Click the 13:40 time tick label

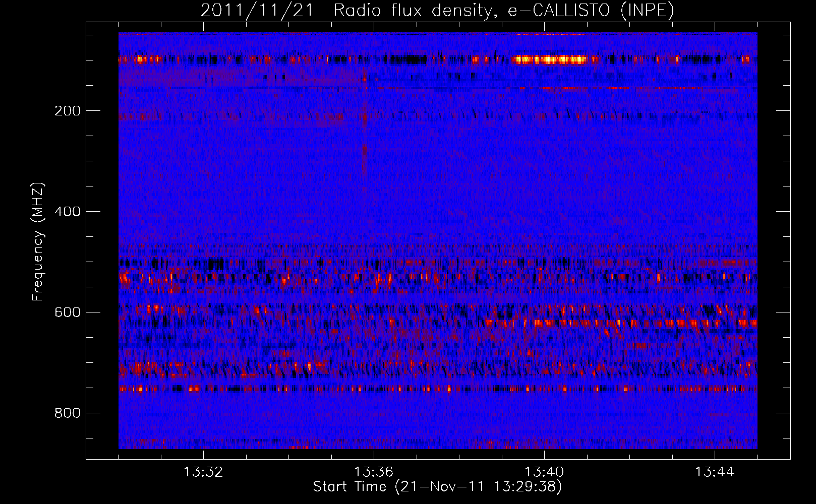(544, 472)
